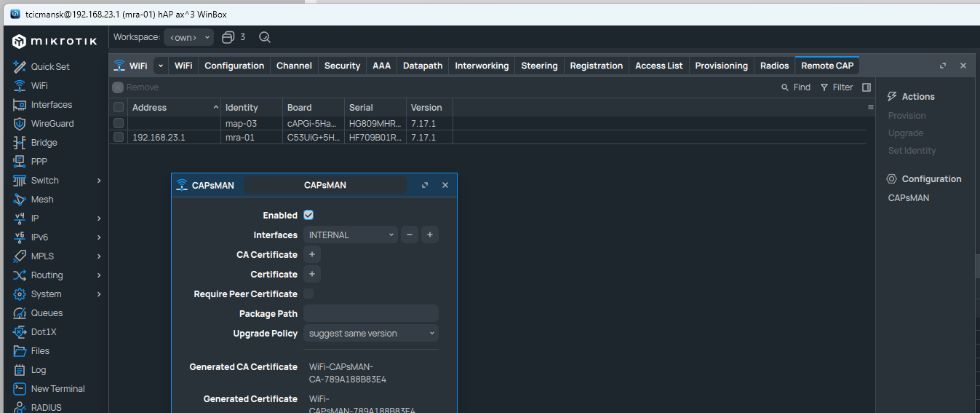The width and height of the screenshot is (980, 413).
Task: Open Files in sidebar
Action: click(40, 350)
